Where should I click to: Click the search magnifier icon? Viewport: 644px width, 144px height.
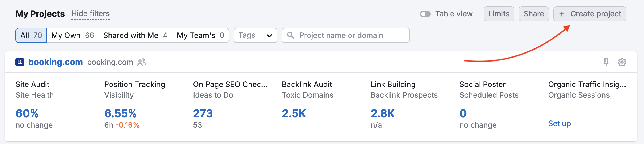coord(290,35)
